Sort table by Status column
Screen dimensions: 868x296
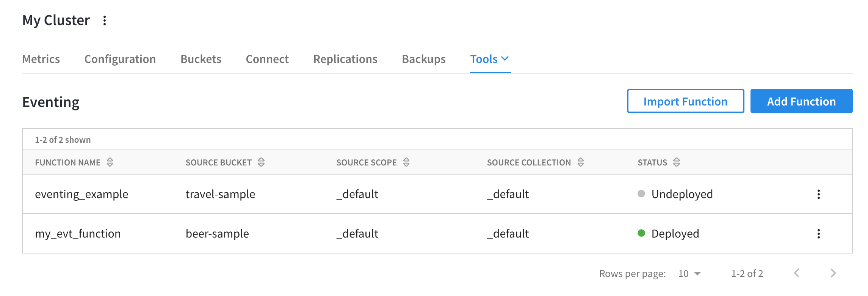coord(677,162)
